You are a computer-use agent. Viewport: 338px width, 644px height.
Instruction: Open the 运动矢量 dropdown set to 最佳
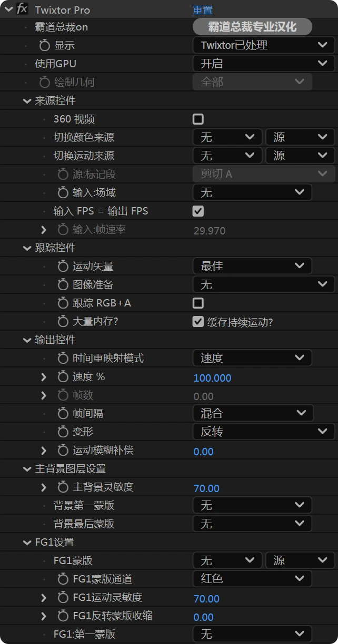[252, 266]
